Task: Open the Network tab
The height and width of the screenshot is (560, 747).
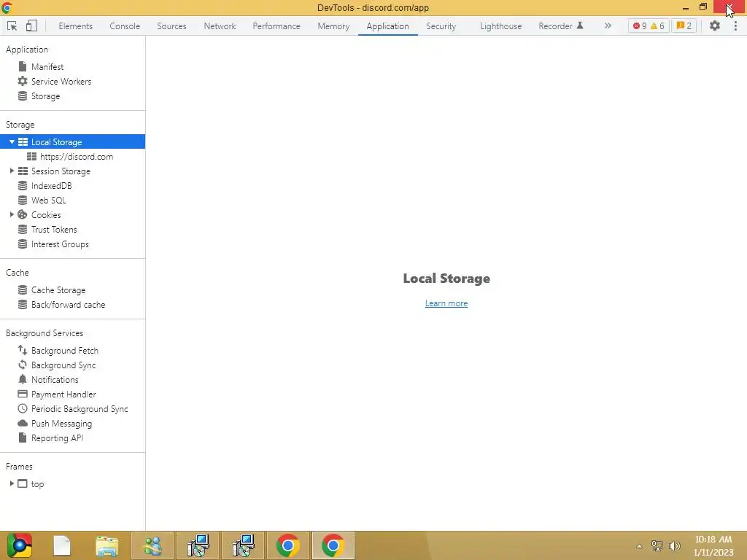Action: (220, 26)
